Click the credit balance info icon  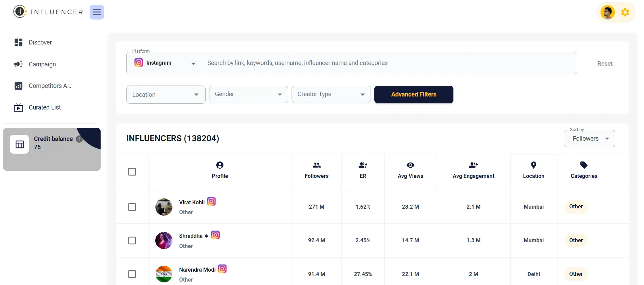79,139
